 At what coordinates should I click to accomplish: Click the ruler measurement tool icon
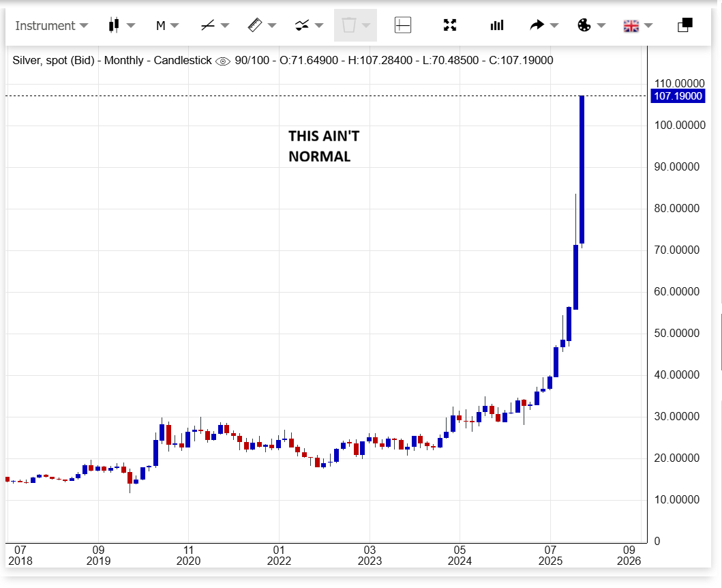pyautogui.click(x=254, y=25)
